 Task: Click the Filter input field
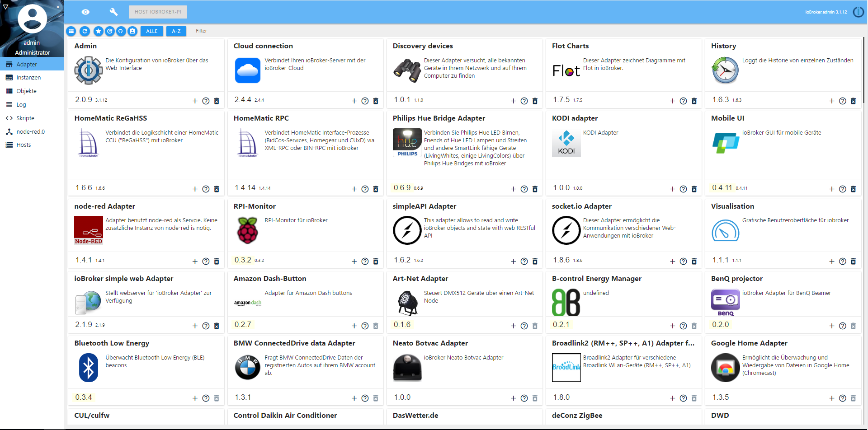click(224, 31)
